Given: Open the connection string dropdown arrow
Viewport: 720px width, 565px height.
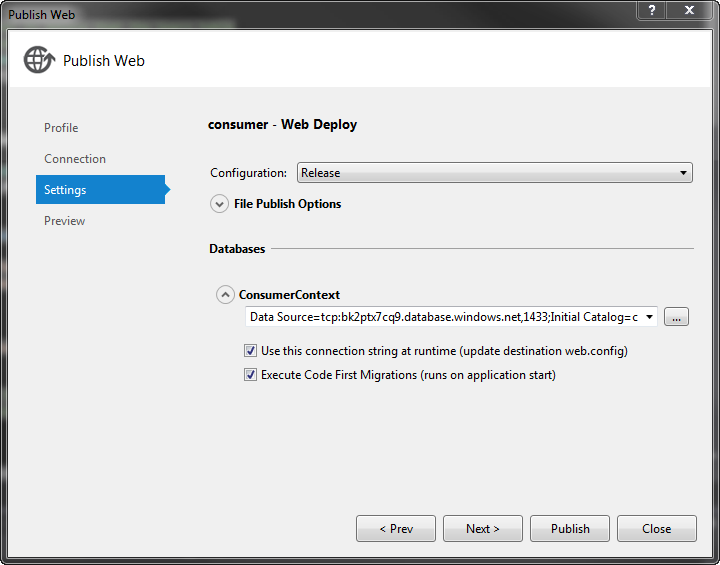Looking at the screenshot, I should pos(650,317).
